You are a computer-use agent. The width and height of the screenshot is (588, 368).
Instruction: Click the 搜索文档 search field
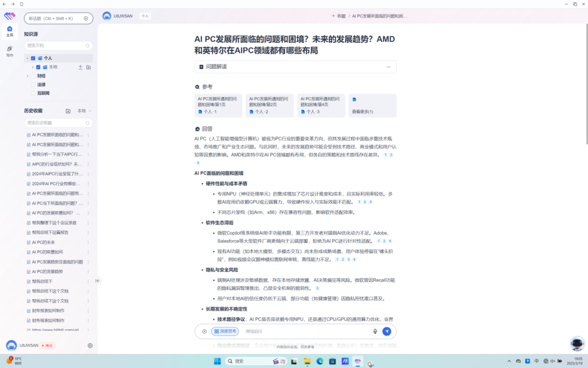[x=58, y=46]
